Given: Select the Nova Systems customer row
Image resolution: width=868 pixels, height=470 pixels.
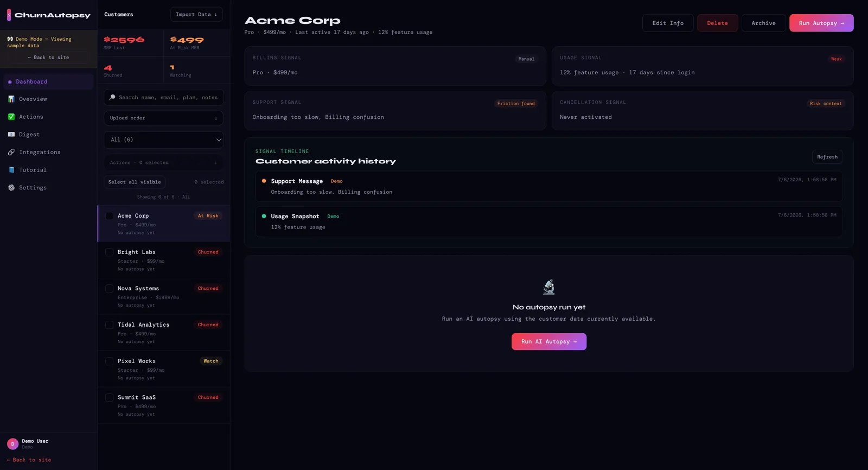Looking at the screenshot, I should [x=164, y=296].
